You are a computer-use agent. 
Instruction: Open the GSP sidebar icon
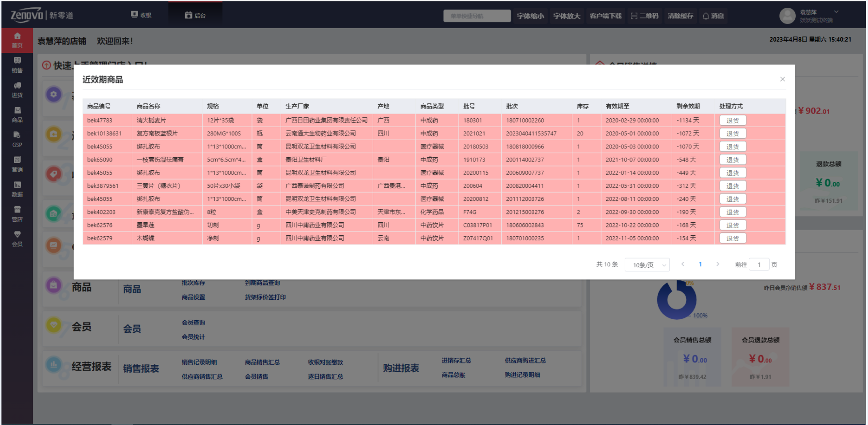point(17,139)
